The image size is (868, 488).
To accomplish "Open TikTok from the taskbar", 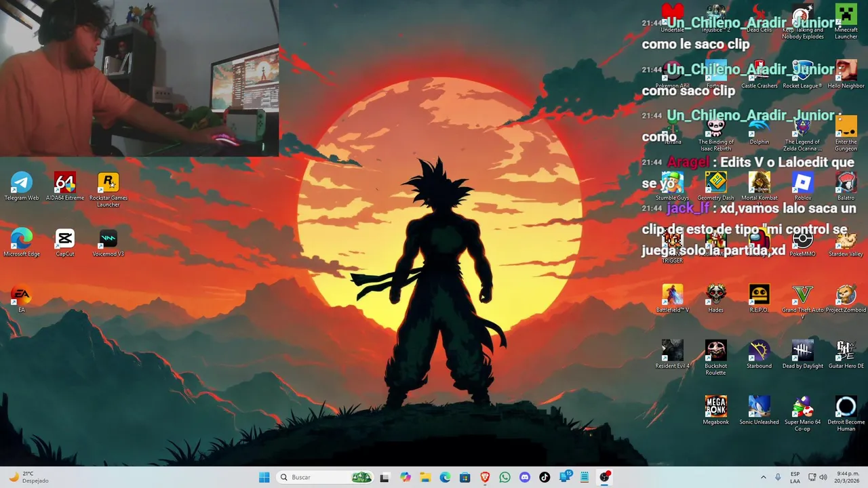I will pos(545,477).
